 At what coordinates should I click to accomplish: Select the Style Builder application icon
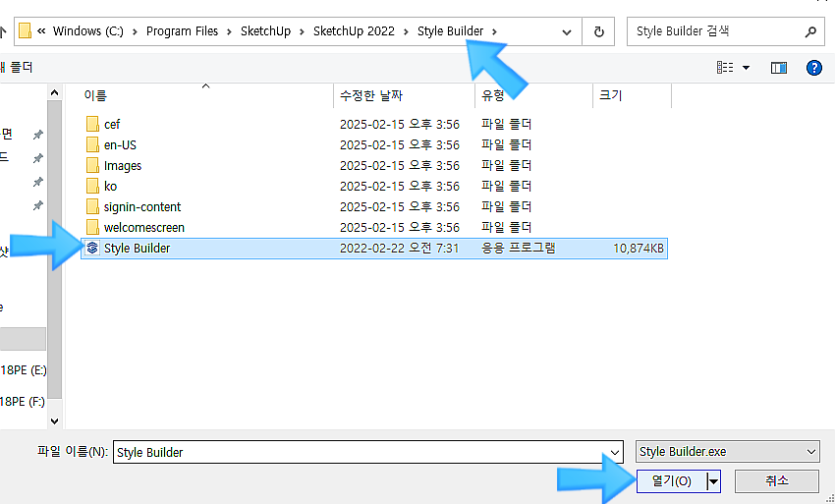(x=92, y=248)
